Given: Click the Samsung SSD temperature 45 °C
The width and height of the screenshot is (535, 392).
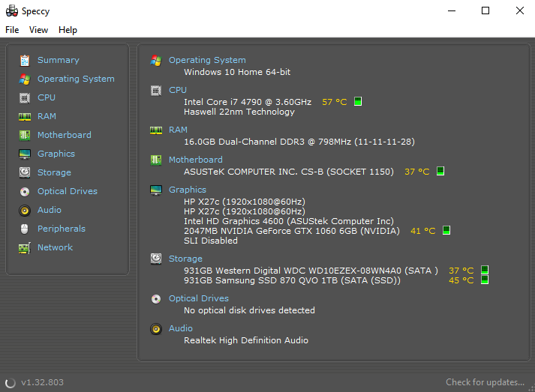Looking at the screenshot, I should (x=461, y=280).
